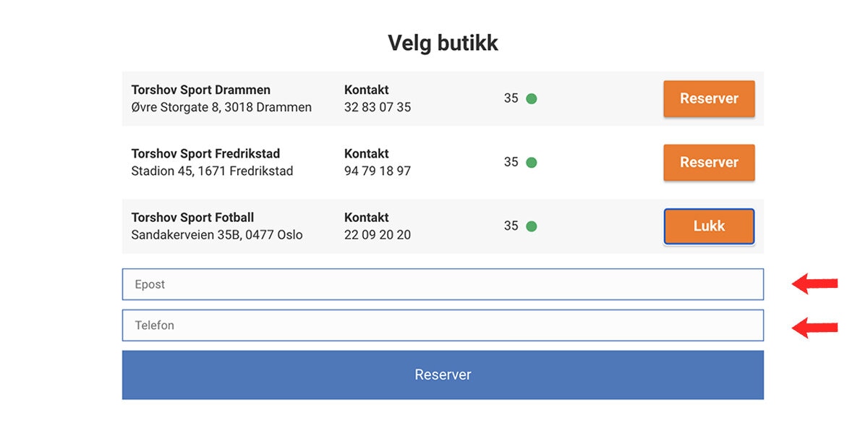Click the address Sandakerveien 35B, 0477 Oslo
Screen dimensions: 868x434
click(x=217, y=234)
